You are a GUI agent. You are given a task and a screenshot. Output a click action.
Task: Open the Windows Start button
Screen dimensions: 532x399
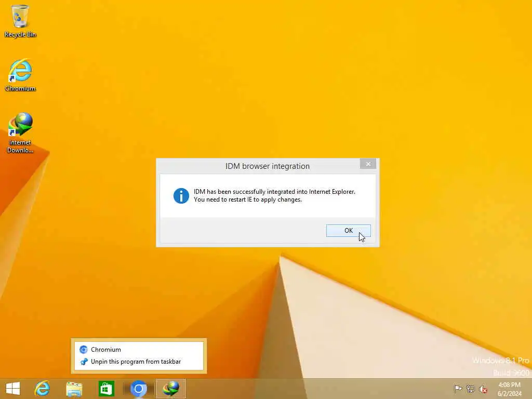[x=13, y=389]
